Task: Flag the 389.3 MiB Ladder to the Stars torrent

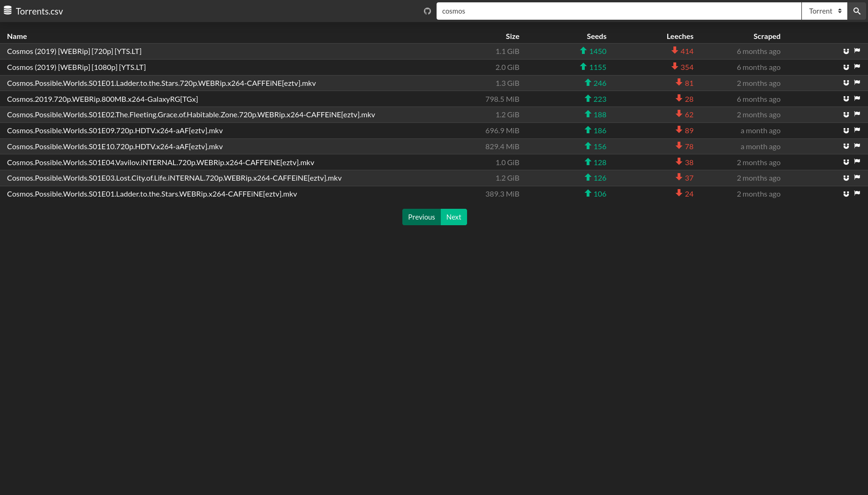Action: pos(857,193)
